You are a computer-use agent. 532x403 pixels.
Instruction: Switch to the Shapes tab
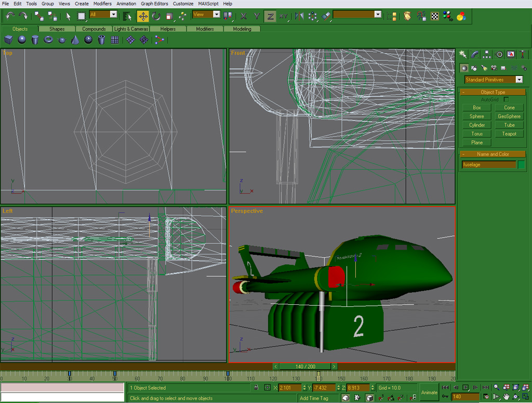(57, 29)
